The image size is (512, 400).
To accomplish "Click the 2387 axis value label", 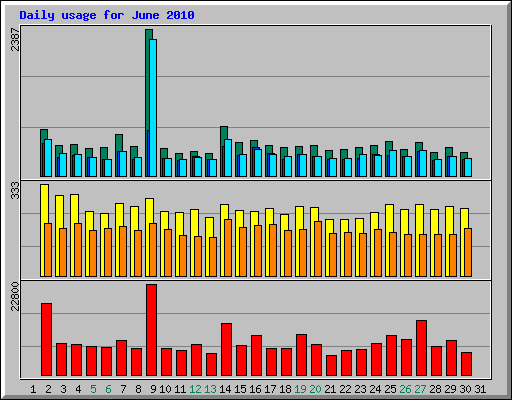I will click(x=15, y=40).
